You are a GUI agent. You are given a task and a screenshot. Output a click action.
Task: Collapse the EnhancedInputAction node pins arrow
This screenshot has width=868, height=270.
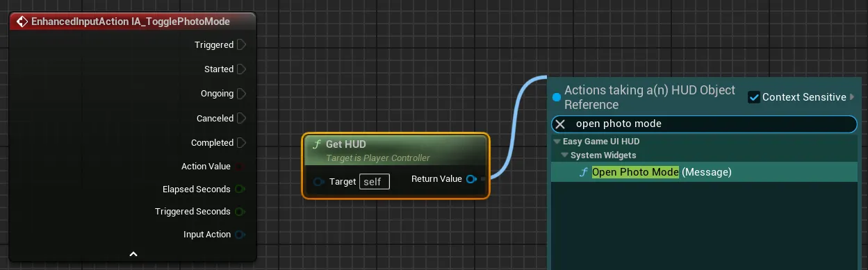pos(133,254)
